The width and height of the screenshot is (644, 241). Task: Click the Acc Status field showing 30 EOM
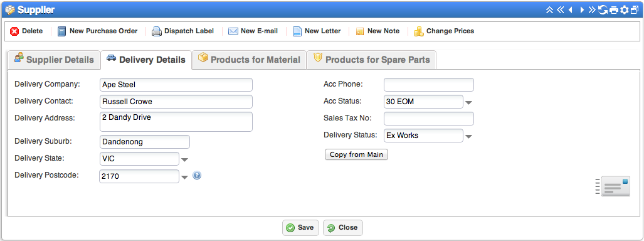pyautogui.click(x=423, y=102)
